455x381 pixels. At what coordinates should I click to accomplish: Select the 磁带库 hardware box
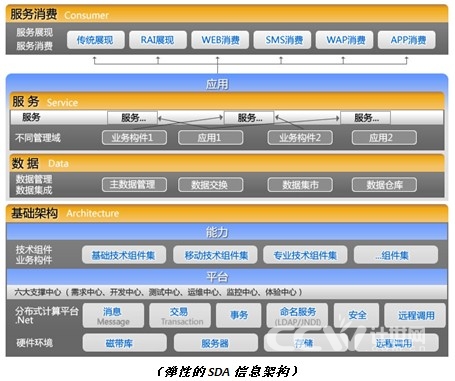[x=125, y=343]
